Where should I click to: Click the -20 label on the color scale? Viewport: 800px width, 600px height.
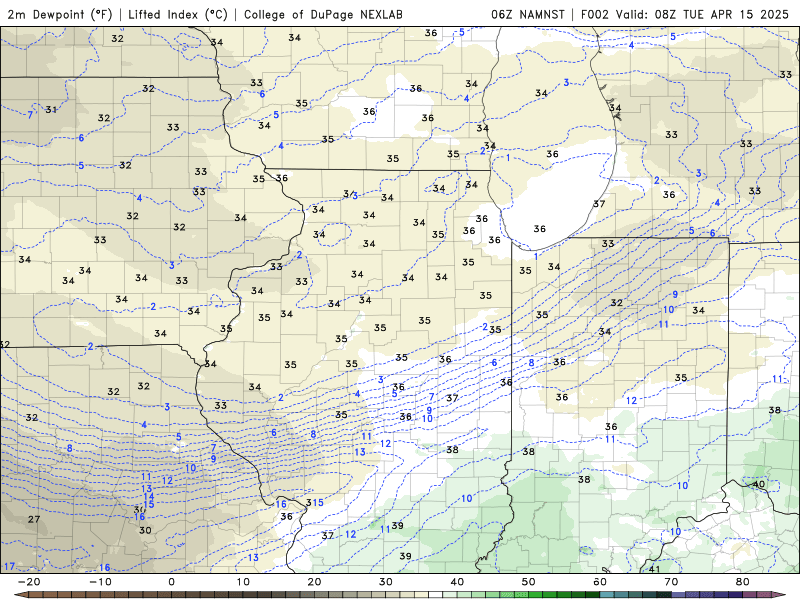coord(29,582)
